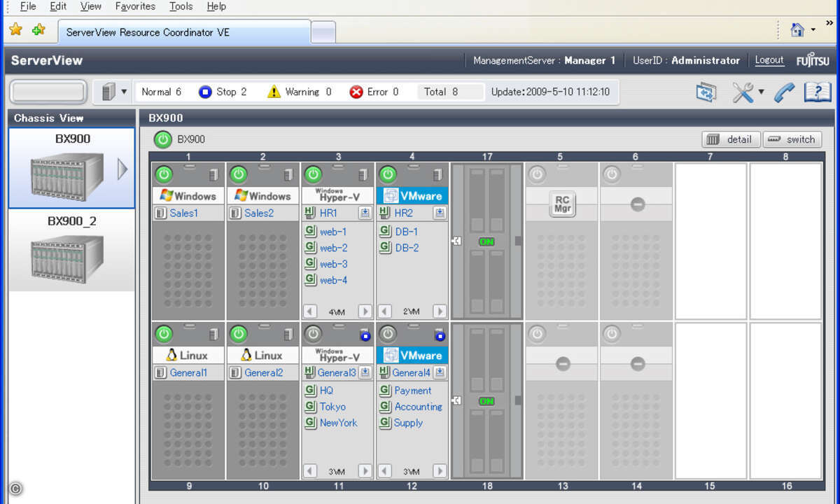This screenshot has width=840, height=504.
Task: Click the guest icon beside web-1
Action: pyautogui.click(x=311, y=232)
